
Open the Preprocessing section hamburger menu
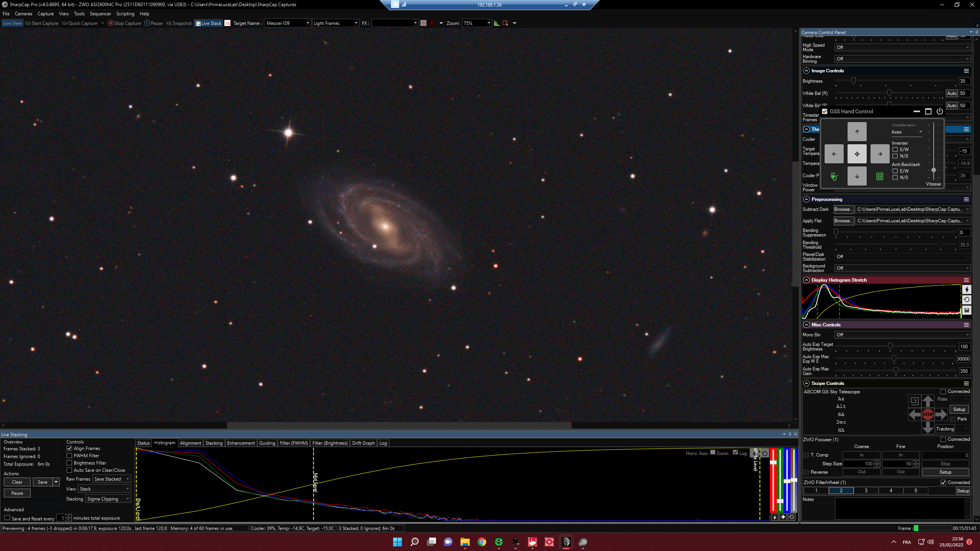[966, 199]
